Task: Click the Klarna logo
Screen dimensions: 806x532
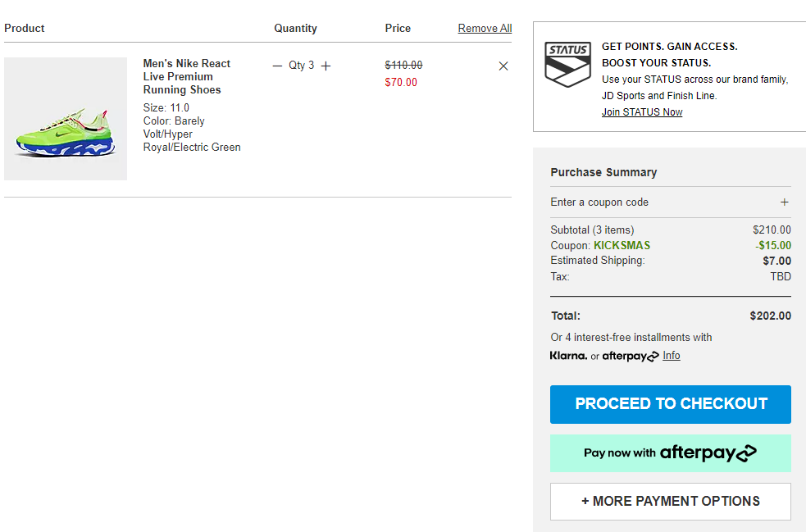Action: coord(568,356)
